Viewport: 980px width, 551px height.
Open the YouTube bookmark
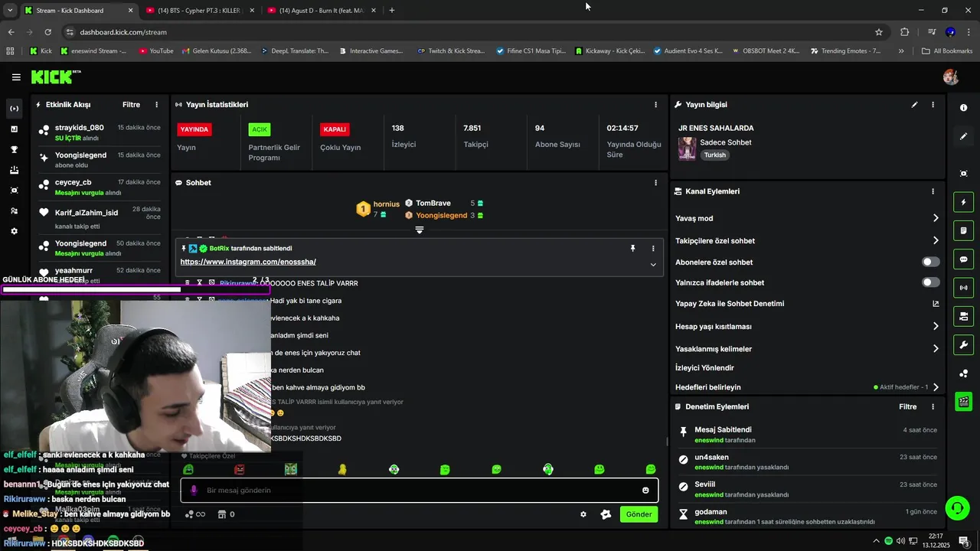156,51
